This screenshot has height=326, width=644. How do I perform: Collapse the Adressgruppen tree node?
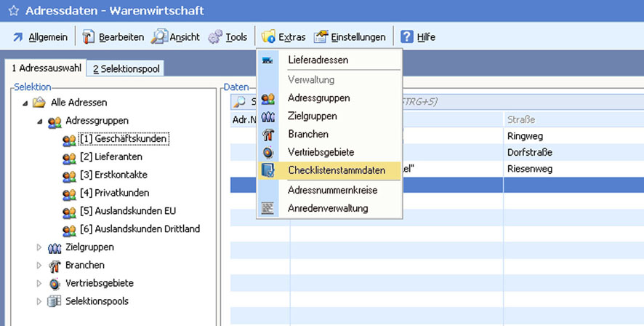pos(40,121)
